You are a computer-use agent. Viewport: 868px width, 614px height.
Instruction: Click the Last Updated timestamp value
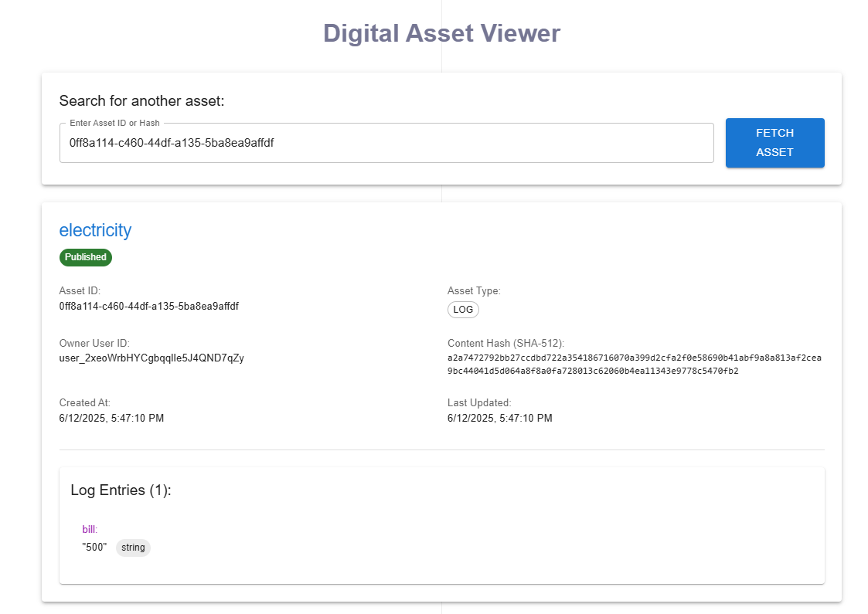[500, 418]
